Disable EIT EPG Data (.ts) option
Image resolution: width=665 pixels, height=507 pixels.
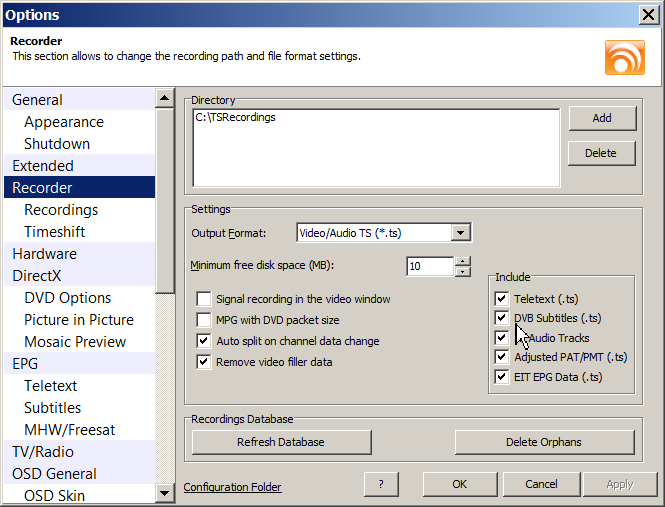tap(502, 377)
